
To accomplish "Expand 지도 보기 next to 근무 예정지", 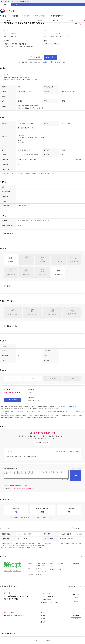I will (x=79, y=160).
